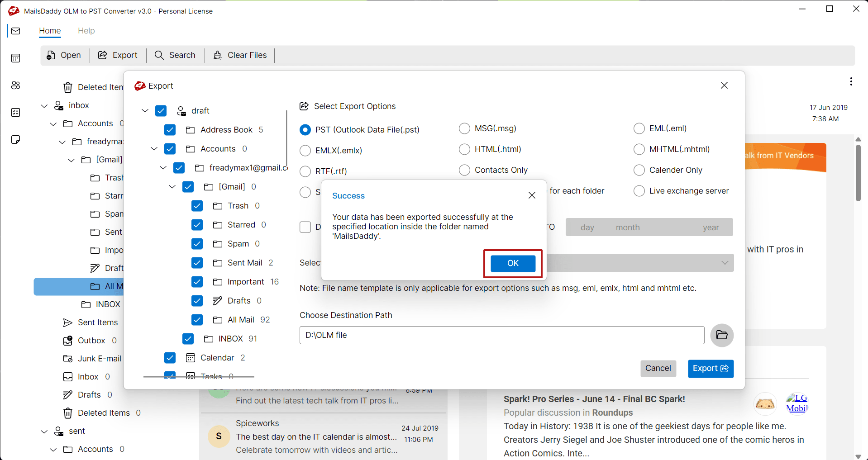The image size is (868, 460).
Task: Click the Calendar icon in export tree
Action: coord(191,358)
